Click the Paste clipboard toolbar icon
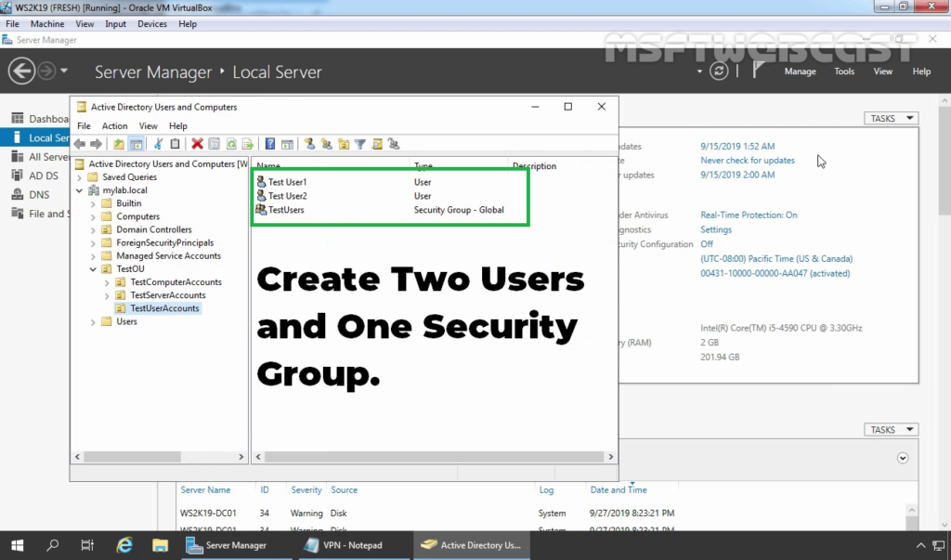 tap(176, 144)
